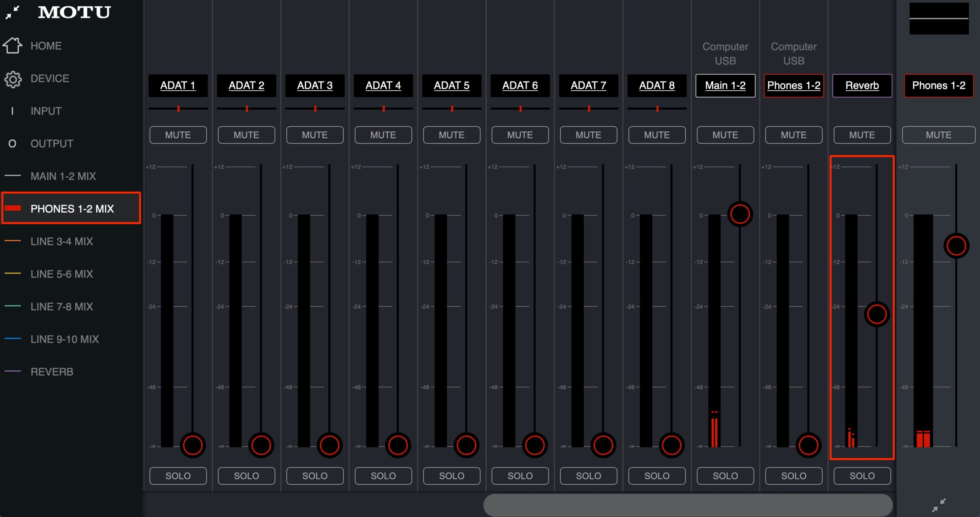Click the ADAT 8 fader knob

pos(671,445)
